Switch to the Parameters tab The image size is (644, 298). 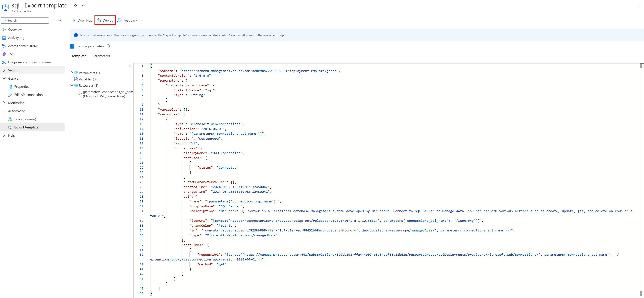pyautogui.click(x=101, y=56)
